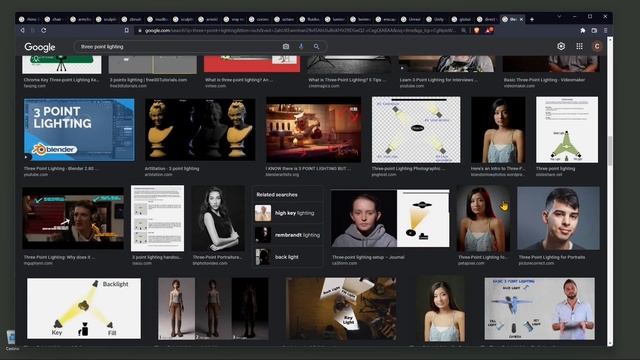The height and width of the screenshot is (360, 640).
Task: Click the padlock site info icon
Action: (x=140, y=31)
